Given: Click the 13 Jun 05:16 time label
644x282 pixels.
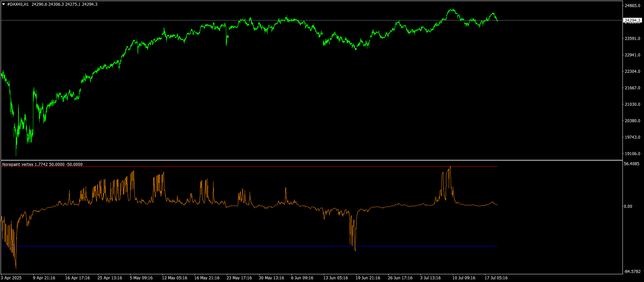Looking at the screenshot, I should click(335, 278).
